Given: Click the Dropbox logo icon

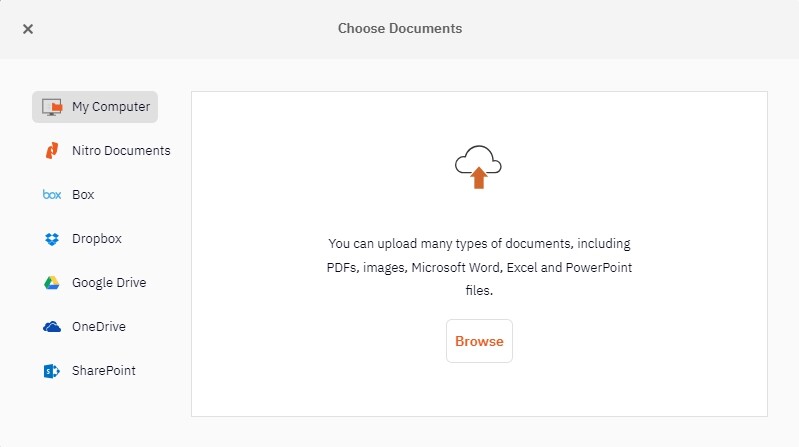Looking at the screenshot, I should click(52, 239).
